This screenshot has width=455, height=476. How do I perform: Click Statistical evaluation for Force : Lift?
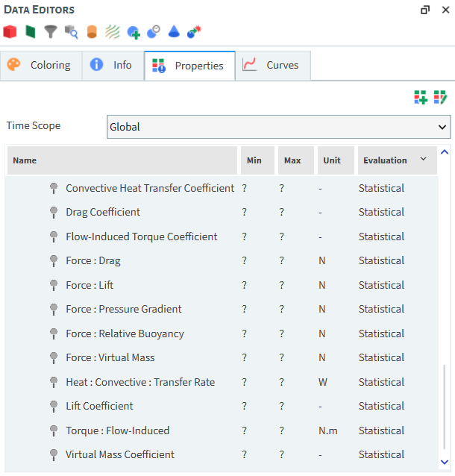(381, 285)
